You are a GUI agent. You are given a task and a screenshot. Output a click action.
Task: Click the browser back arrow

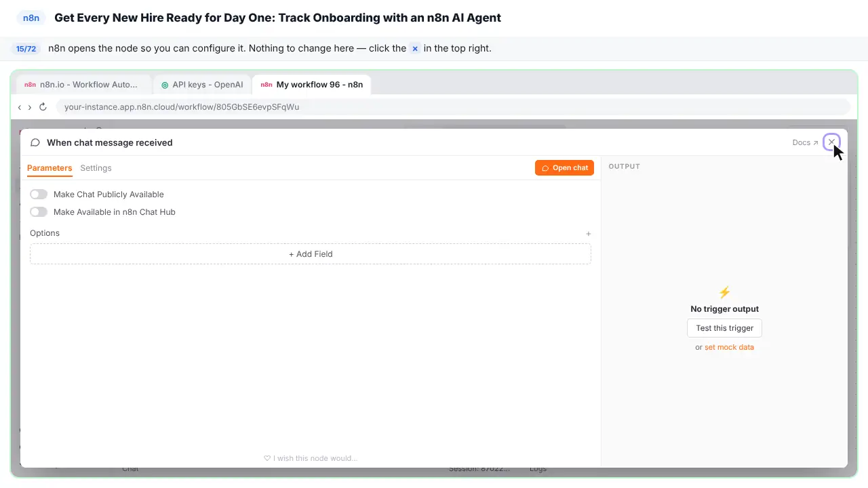tap(20, 107)
